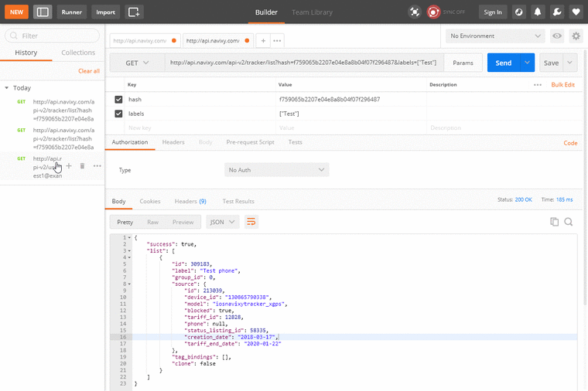Delete hovered history item trash icon
The image size is (588, 391).
82,166
